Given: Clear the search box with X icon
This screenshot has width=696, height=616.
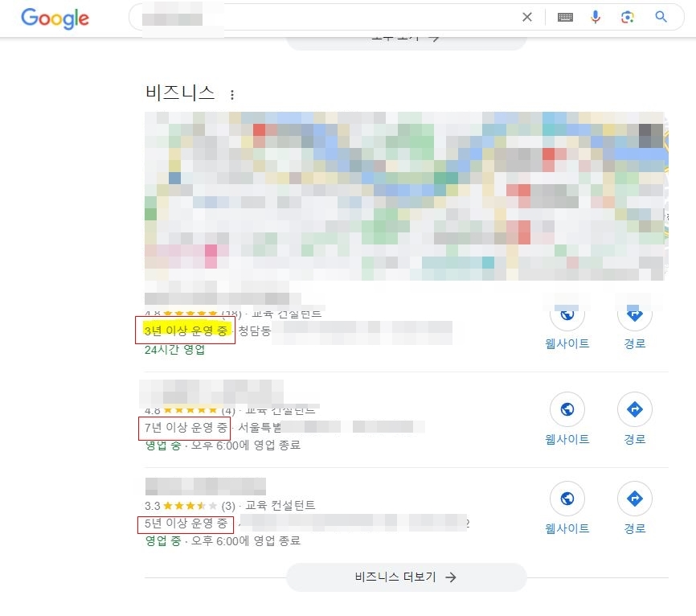Looking at the screenshot, I should [x=527, y=17].
